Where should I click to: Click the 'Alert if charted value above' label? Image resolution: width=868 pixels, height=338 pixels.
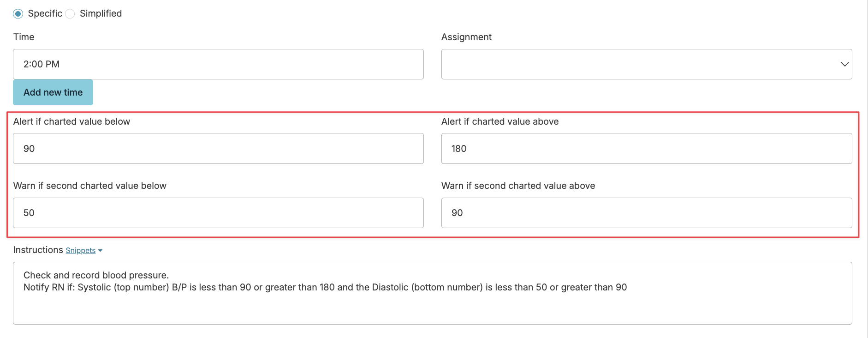pyautogui.click(x=500, y=121)
